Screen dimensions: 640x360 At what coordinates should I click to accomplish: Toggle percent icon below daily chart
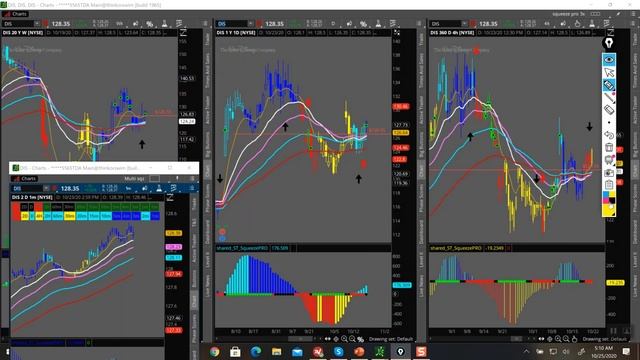pyautogui.click(x=361, y=339)
